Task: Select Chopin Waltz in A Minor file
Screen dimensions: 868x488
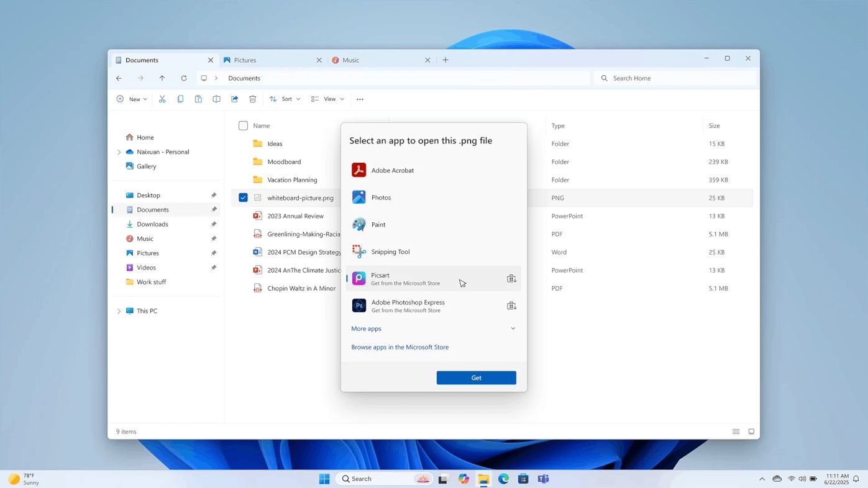Action: 492,288
